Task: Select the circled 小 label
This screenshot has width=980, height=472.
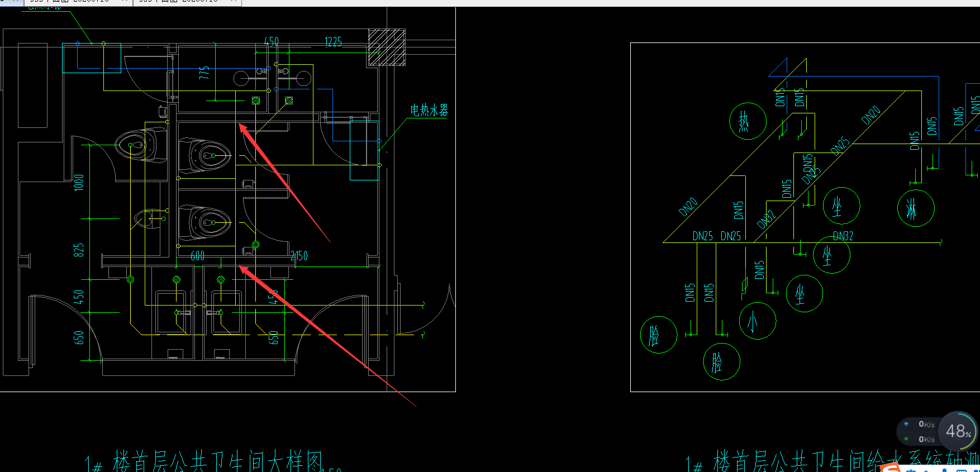Action: point(757,321)
